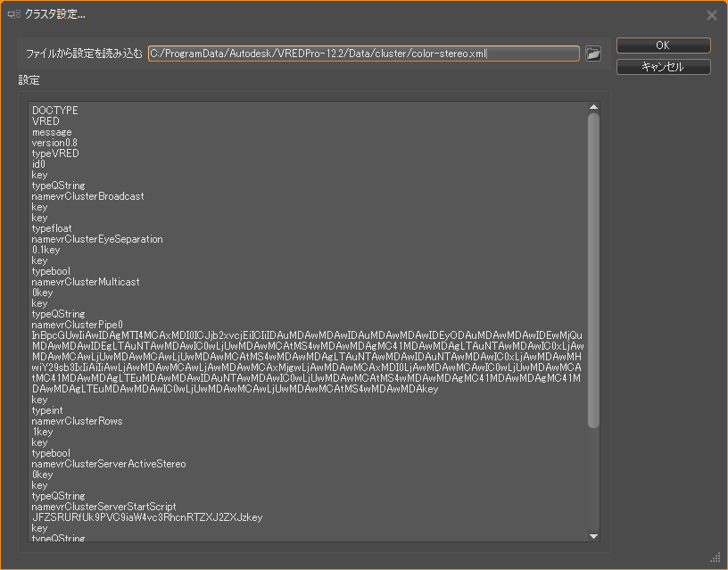Click the キャンセル button
728x570 pixels.
pos(663,67)
